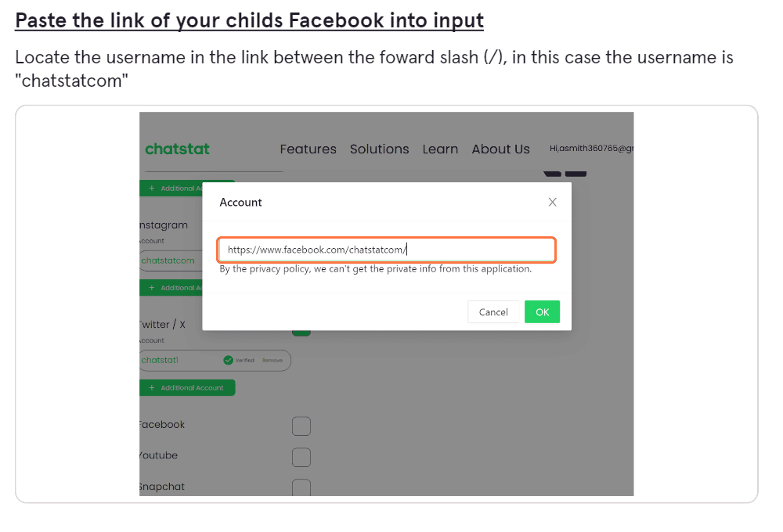Close the Account dialog with X icon
Image resolution: width=783 pixels, height=532 pixels.
pos(552,202)
